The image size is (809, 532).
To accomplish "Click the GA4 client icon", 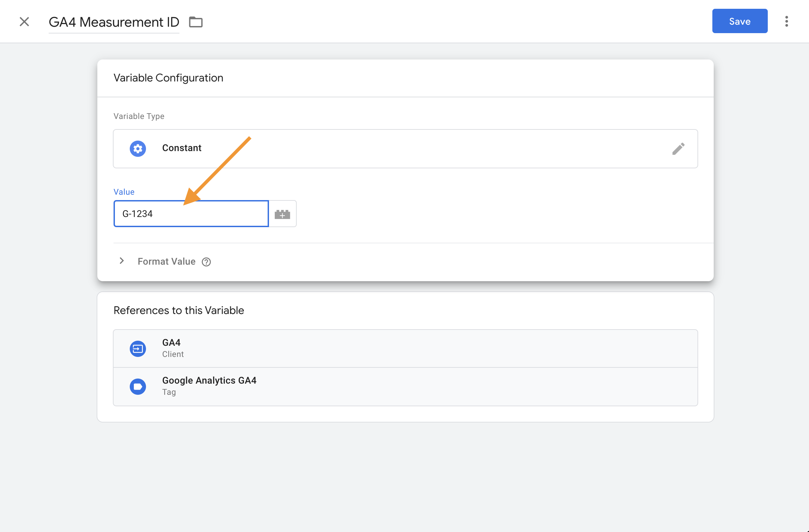I will (138, 349).
